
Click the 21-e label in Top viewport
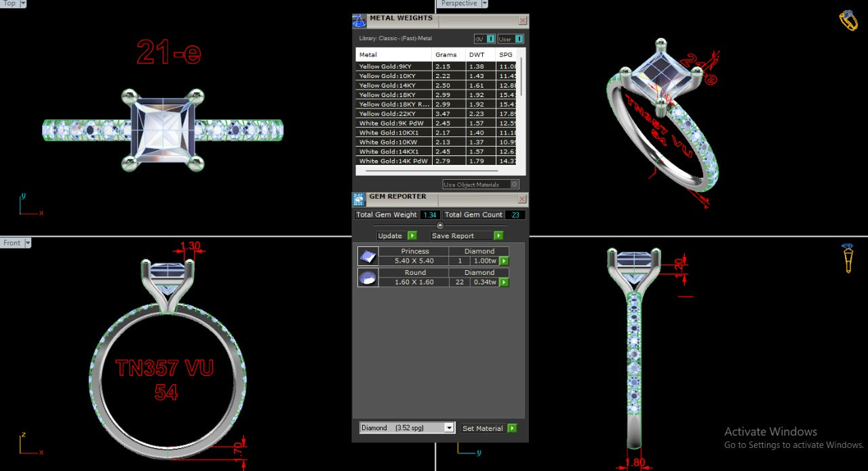click(x=169, y=52)
